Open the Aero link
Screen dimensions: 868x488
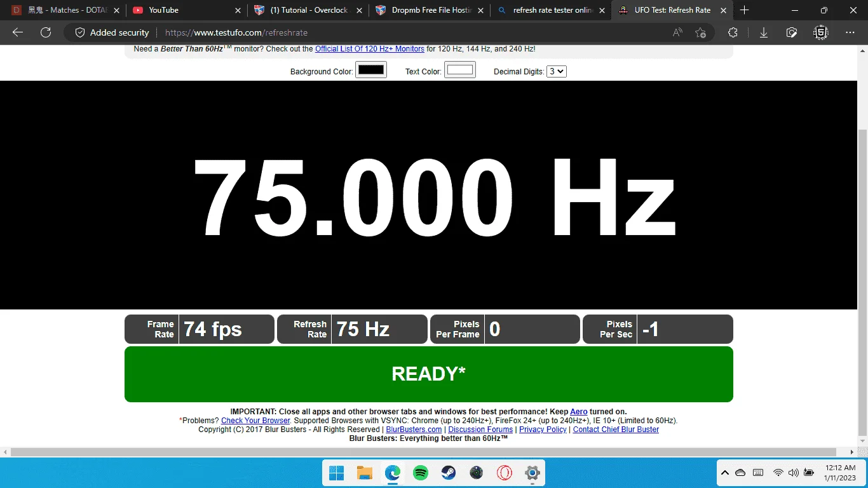coord(579,412)
